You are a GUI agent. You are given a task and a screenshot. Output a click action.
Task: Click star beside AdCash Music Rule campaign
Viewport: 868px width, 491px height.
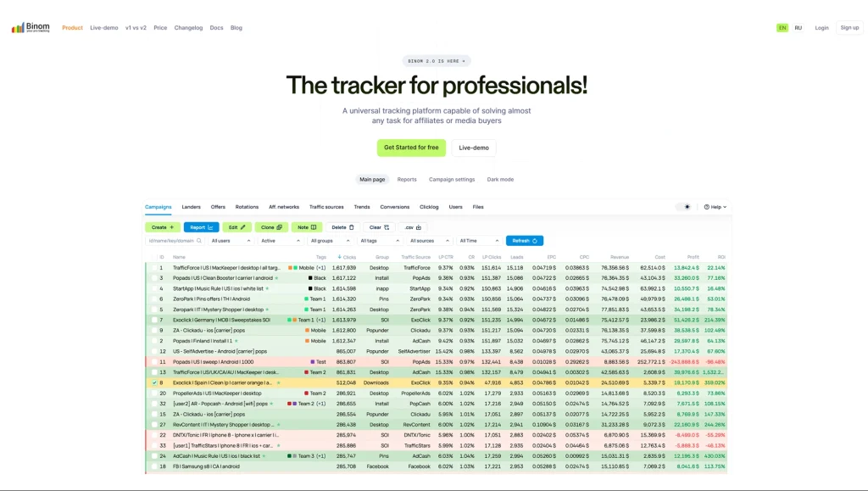tap(264, 456)
